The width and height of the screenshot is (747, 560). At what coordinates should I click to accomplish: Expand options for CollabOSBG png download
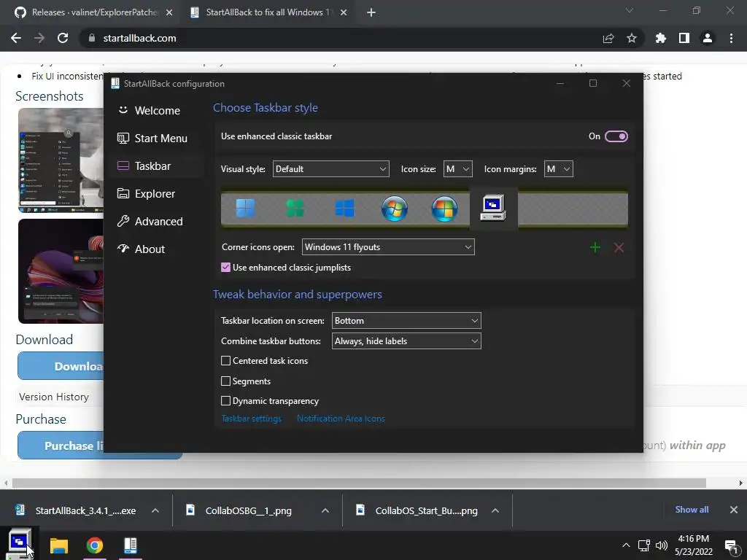pos(325,510)
